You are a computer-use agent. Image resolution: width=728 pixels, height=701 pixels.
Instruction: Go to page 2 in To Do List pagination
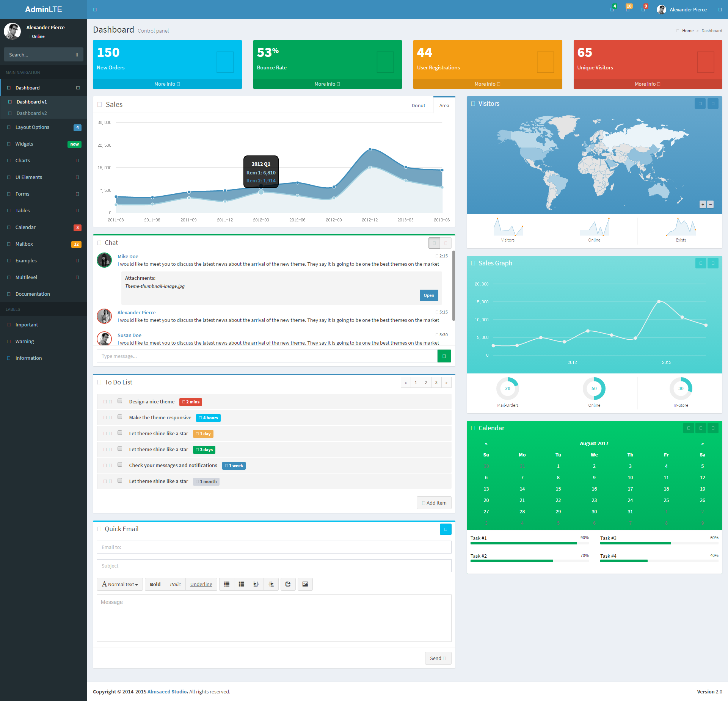(x=426, y=383)
